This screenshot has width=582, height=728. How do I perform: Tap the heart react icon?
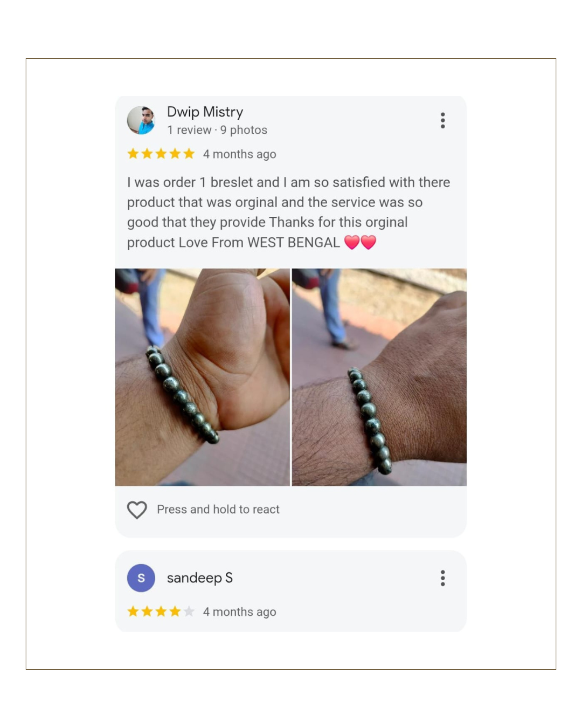coord(137,510)
